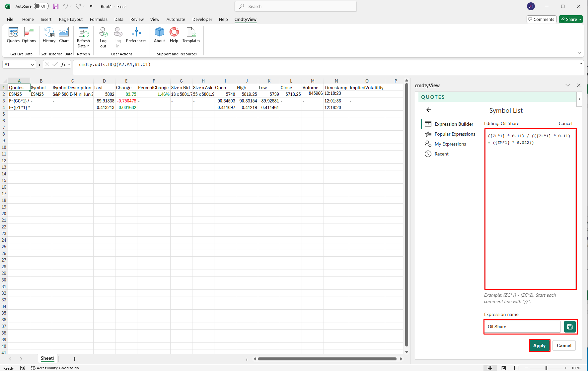
Task: Open the Share button dropdown
Action: 580,19
